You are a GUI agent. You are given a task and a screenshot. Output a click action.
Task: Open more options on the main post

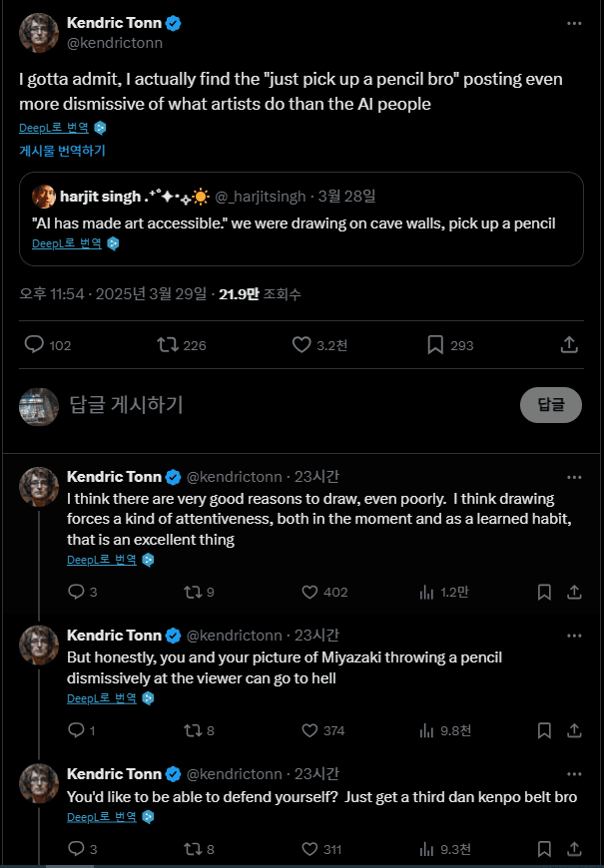tap(573, 23)
